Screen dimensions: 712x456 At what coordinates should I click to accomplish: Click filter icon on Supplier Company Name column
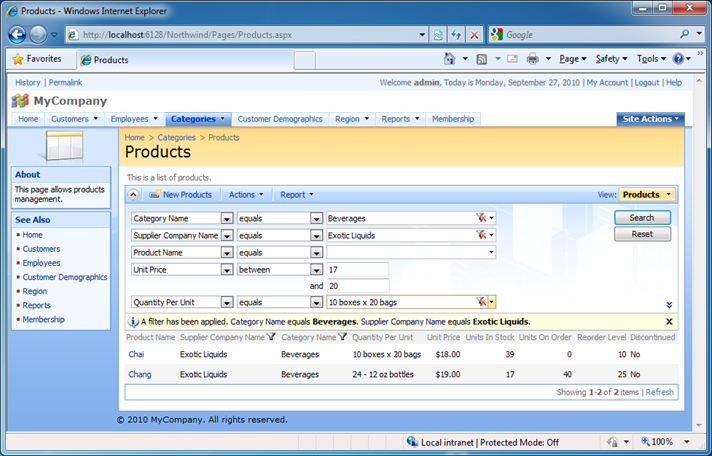(x=271, y=338)
